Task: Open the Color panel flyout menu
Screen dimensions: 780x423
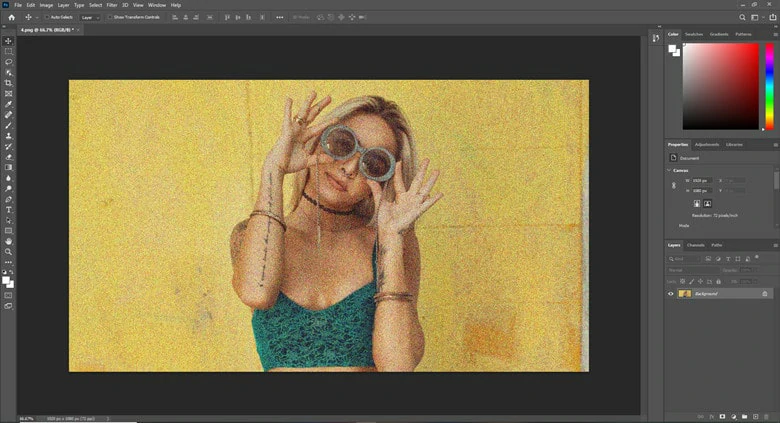Action: 775,34
